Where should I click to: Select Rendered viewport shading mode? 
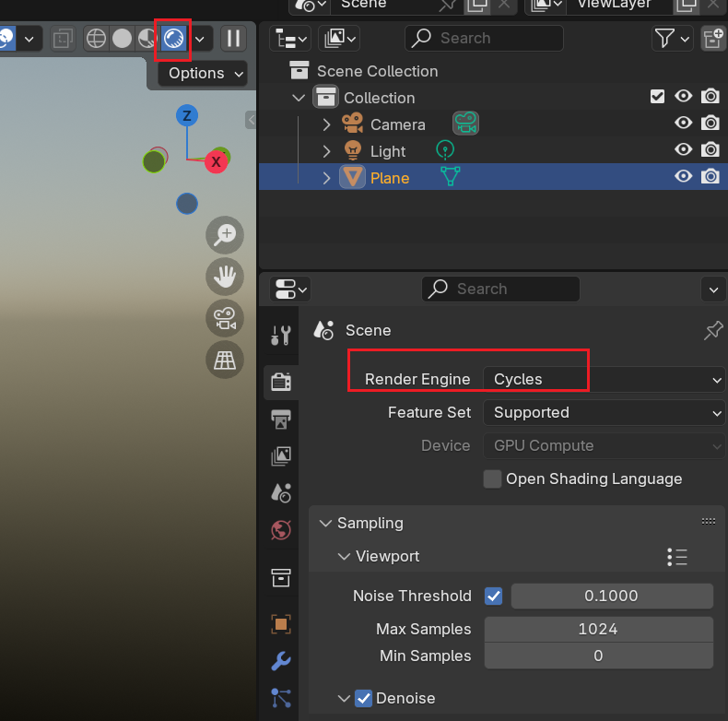(173, 39)
